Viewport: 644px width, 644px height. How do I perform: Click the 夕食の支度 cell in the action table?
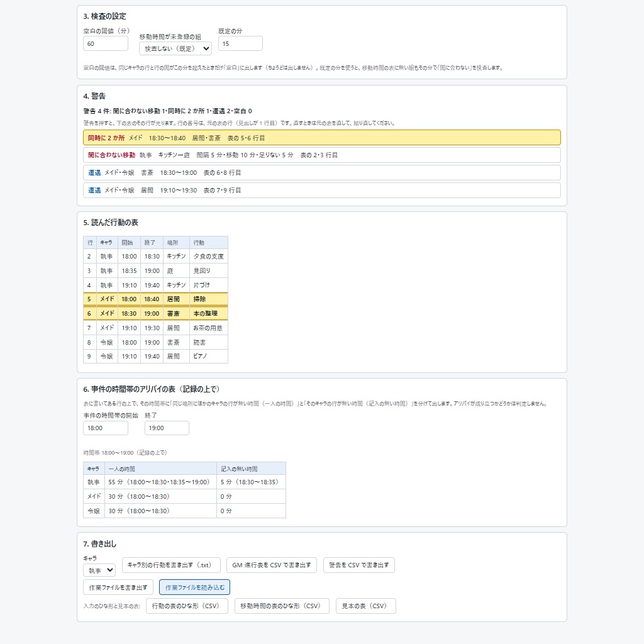pyautogui.click(x=209, y=257)
